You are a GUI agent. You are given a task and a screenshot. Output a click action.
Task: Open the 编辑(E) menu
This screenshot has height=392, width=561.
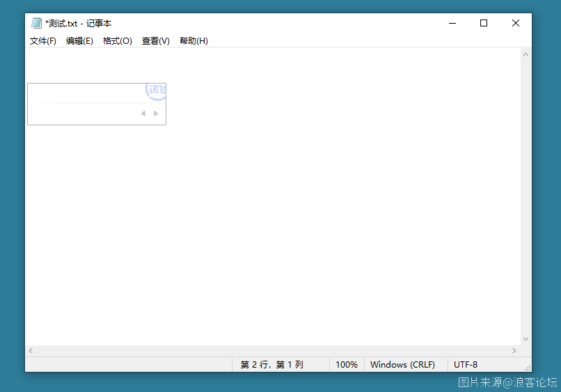click(79, 41)
